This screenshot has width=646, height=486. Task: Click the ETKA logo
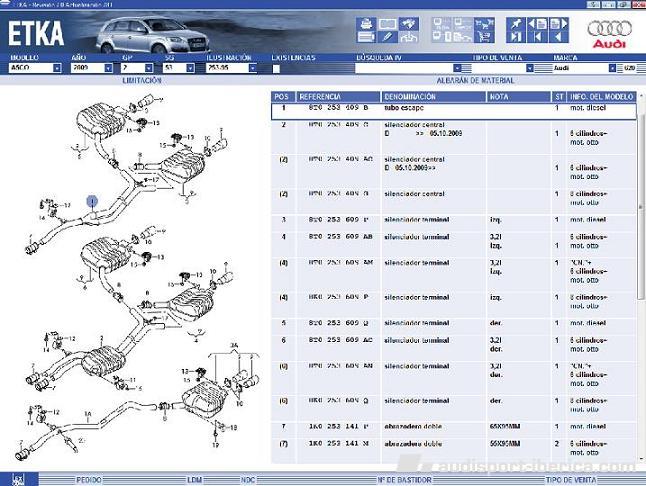click(x=36, y=33)
